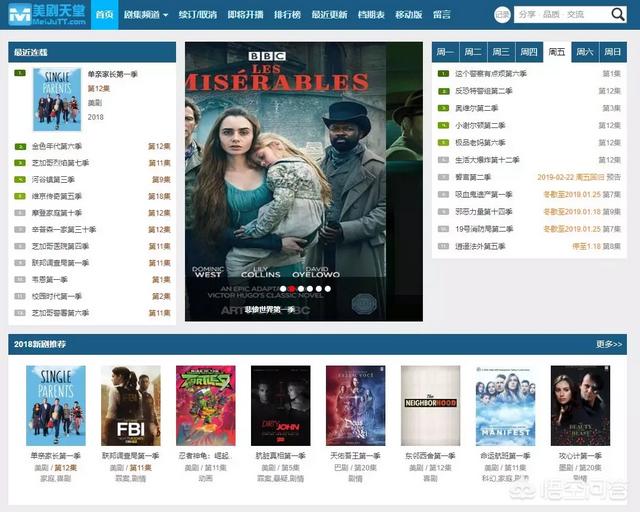Open 这个警察有点烦第六季 in Friday schedule
This screenshot has width=640, height=512.
click(491, 73)
